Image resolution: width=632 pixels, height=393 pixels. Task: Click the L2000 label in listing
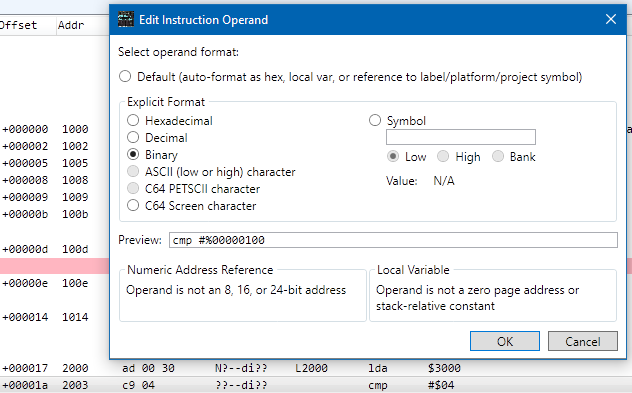[311, 368]
